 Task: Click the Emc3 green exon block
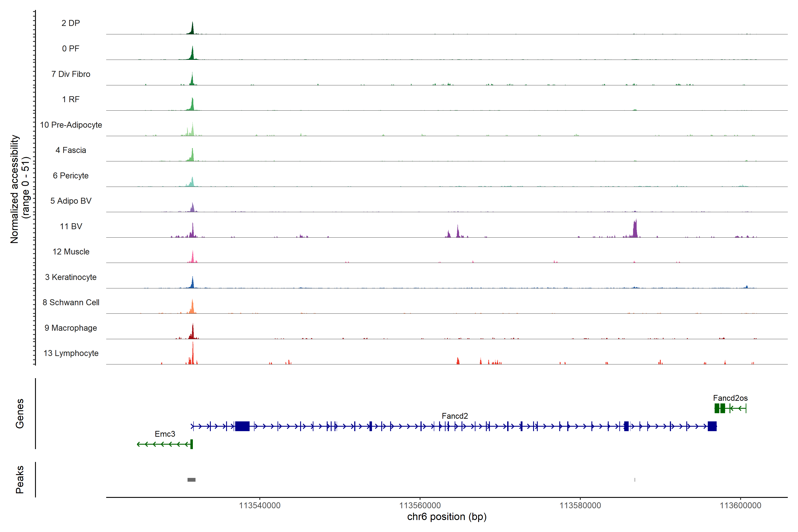tap(192, 444)
